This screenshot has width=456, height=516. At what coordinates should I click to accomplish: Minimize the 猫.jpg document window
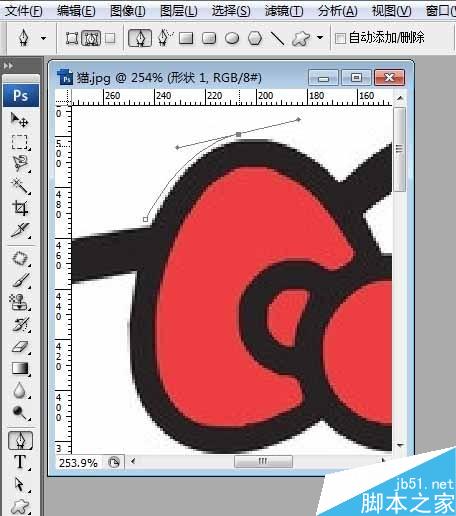tap(323, 78)
